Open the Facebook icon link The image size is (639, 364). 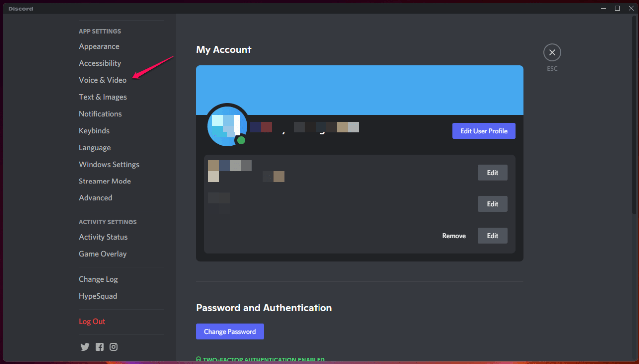[100, 347]
